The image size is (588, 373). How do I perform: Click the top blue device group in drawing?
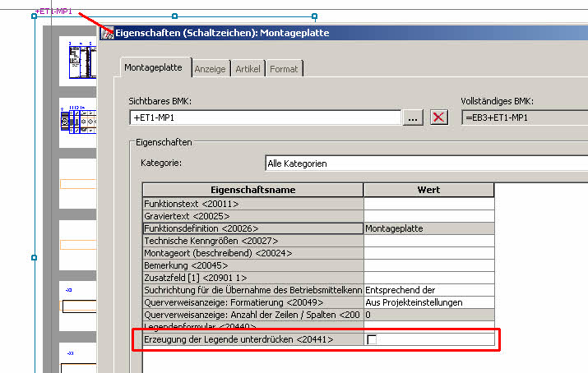82,60
